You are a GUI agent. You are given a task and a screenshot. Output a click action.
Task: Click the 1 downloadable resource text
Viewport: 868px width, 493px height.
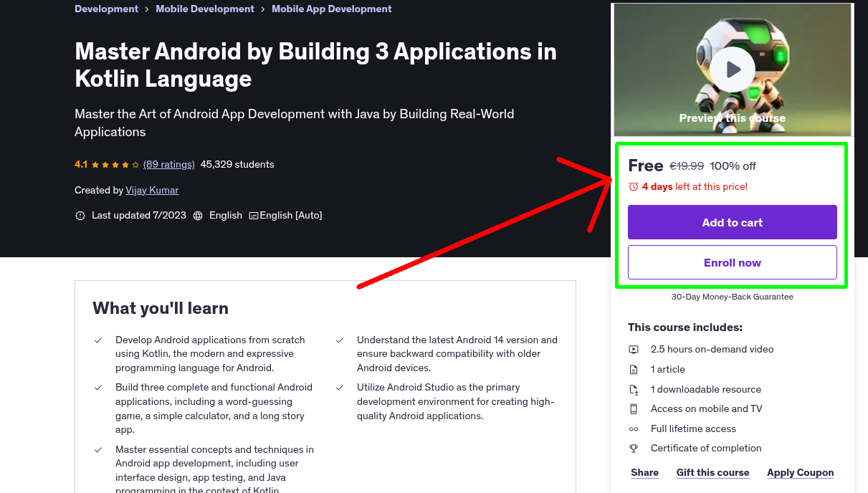pyautogui.click(x=706, y=389)
